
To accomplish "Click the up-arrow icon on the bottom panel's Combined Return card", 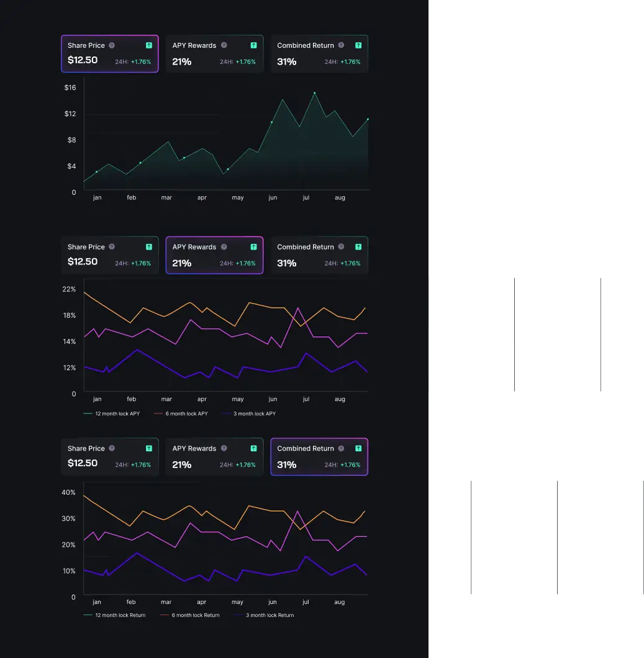I will click(358, 448).
